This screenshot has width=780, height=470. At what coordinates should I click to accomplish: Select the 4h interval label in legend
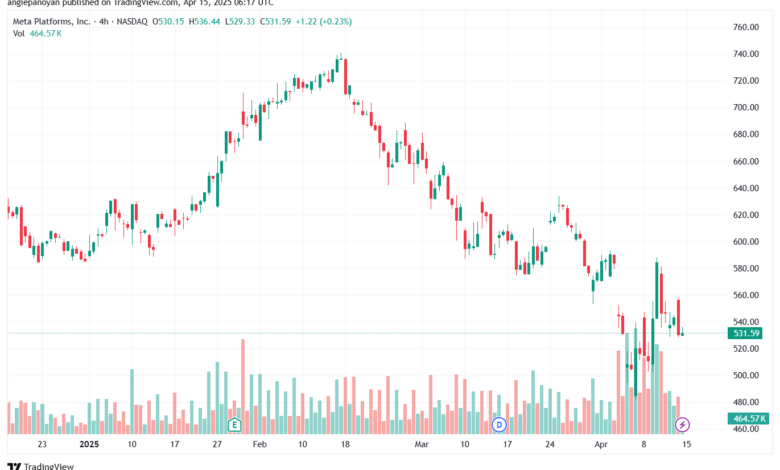(103, 21)
